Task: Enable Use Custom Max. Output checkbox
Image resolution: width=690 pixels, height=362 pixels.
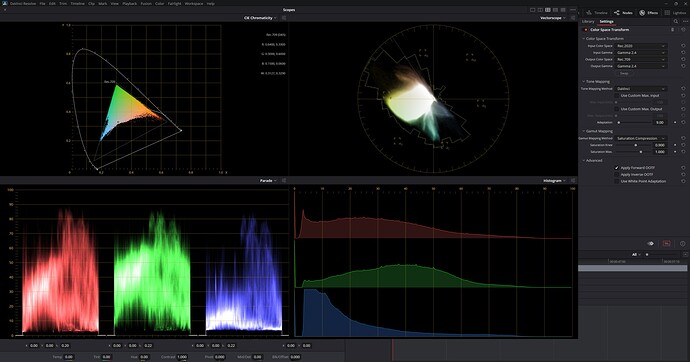Action: coord(617,109)
